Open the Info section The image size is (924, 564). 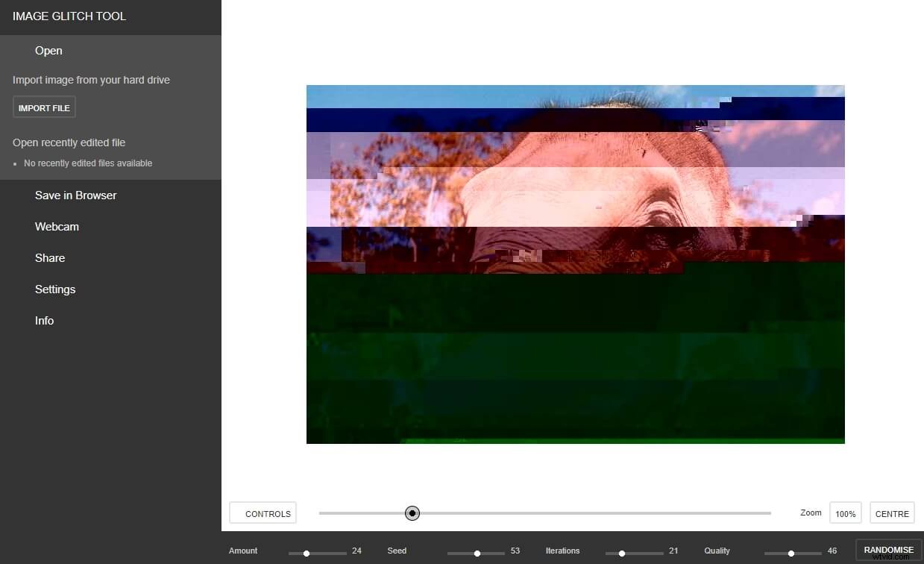click(44, 320)
